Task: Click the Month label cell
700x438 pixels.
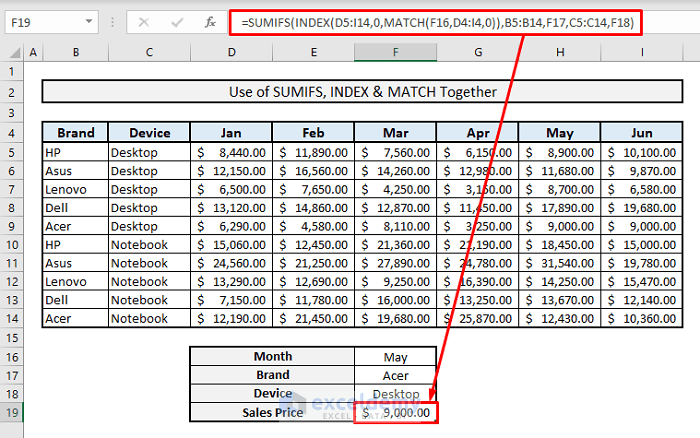Action: 272,356
